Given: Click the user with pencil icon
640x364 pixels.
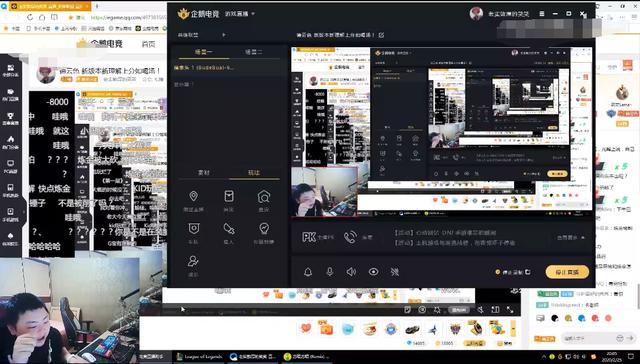Looking at the screenshot, I should point(193,261).
